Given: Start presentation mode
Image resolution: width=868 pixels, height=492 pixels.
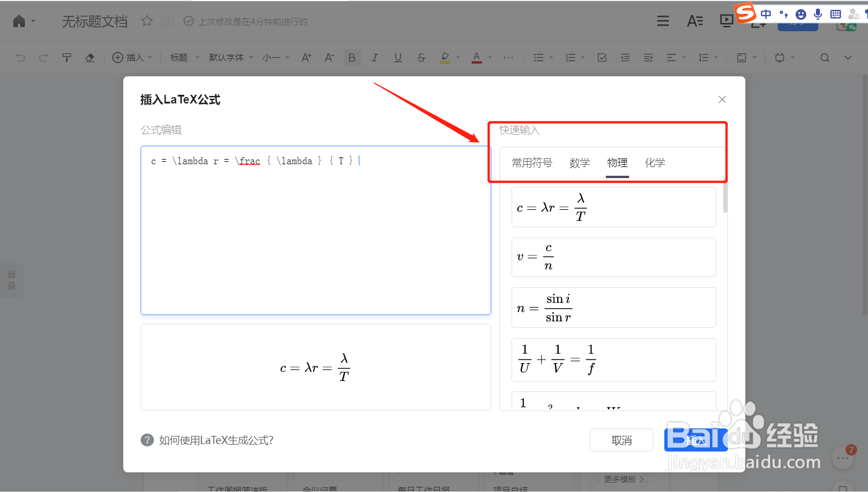Looking at the screenshot, I should (x=726, y=21).
